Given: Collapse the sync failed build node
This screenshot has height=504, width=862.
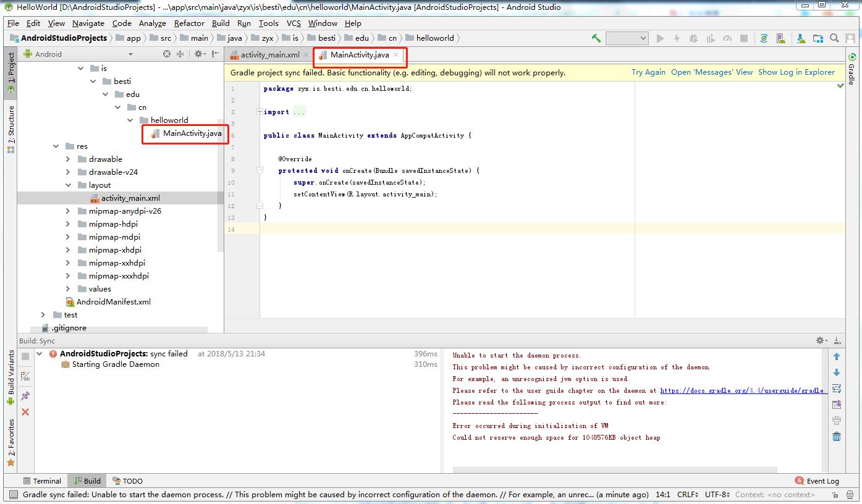Looking at the screenshot, I should [40, 354].
